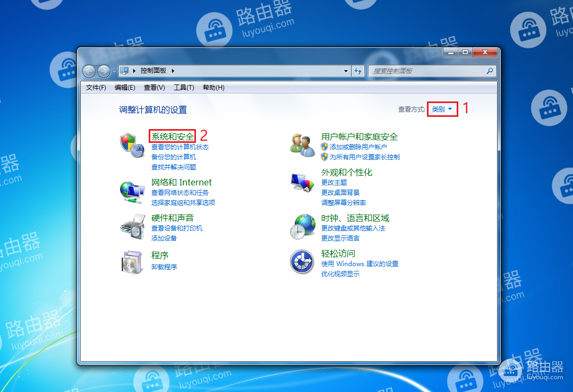Click 查看网络状态和任务 link
Viewport: 573px width, 392px height.
[180, 192]
